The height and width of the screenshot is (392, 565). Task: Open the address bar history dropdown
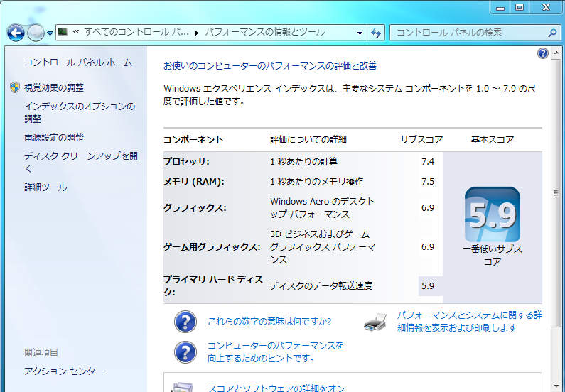(x=359, y=33)
